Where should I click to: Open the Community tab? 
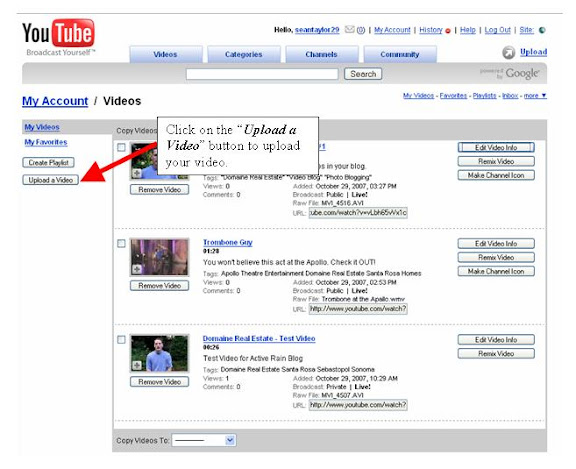[x=400, y=54]
